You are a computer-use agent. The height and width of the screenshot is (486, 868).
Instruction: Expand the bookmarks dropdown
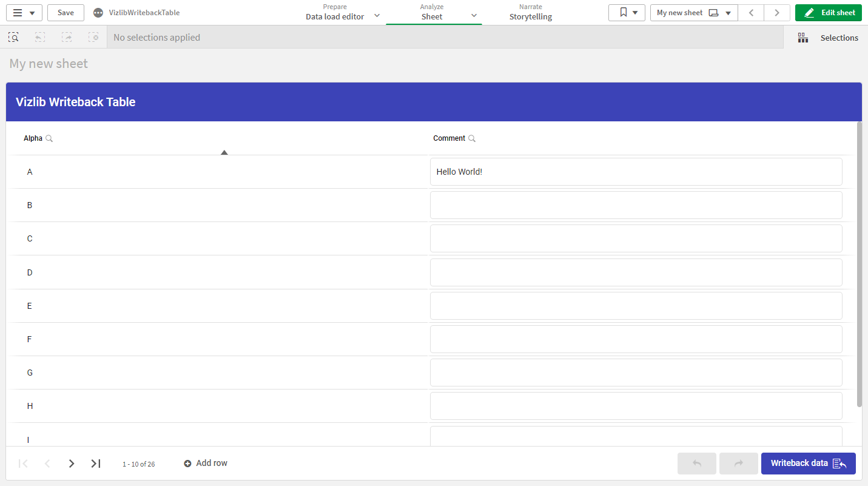coord(627,13)
